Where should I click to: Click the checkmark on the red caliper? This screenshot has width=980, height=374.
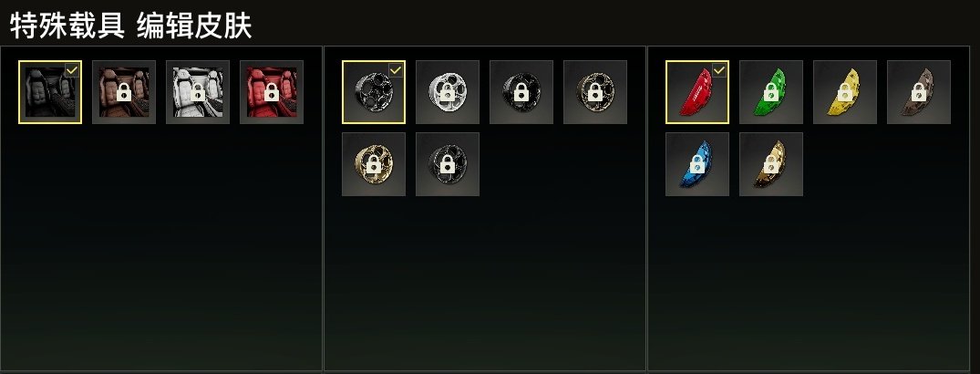pyautogui.click(x=720, y=70)
